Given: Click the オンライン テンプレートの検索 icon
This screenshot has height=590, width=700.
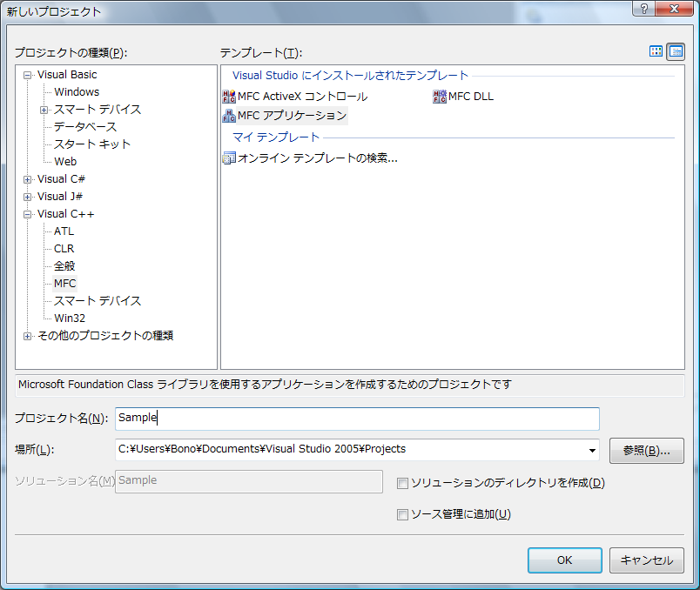Looking at the screenshot, I should tap(229, 158).
